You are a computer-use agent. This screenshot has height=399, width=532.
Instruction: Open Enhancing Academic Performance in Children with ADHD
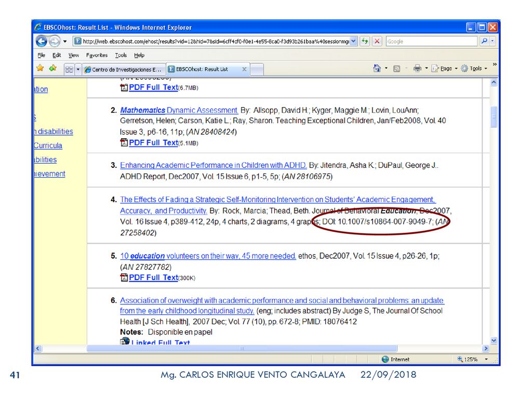click(x=213, y=165)
